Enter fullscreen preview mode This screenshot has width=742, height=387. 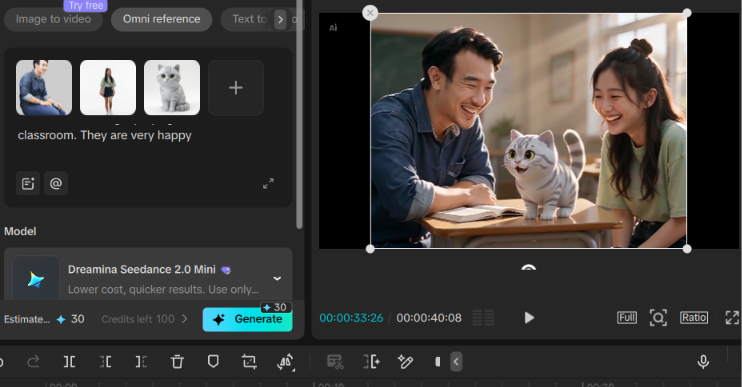point(732,317)
